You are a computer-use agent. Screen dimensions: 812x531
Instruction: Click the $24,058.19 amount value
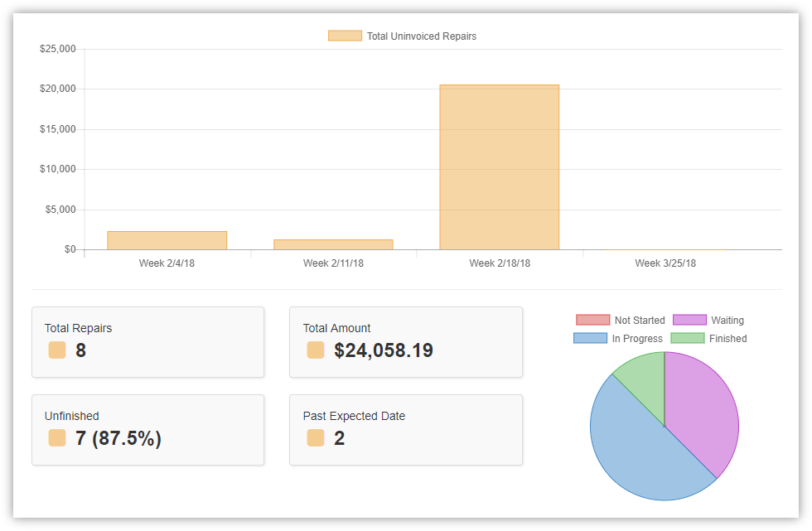(383, 350)
